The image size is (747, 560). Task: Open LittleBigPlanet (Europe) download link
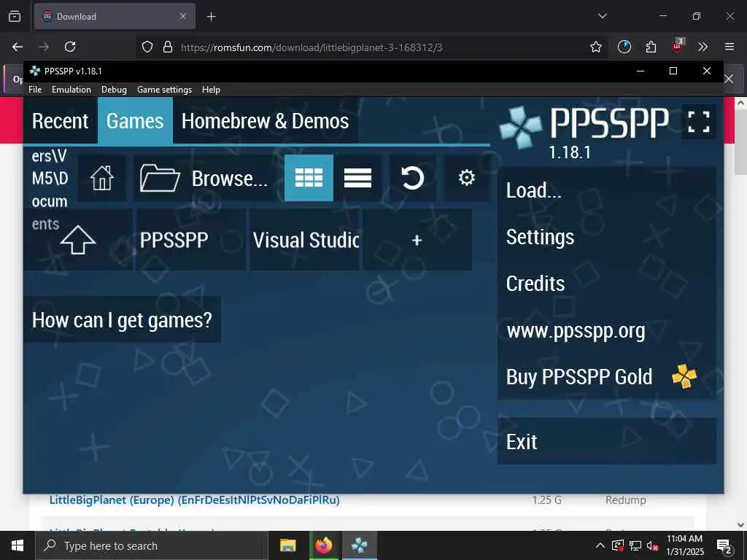pyautogui.click(x=194, y=500)
